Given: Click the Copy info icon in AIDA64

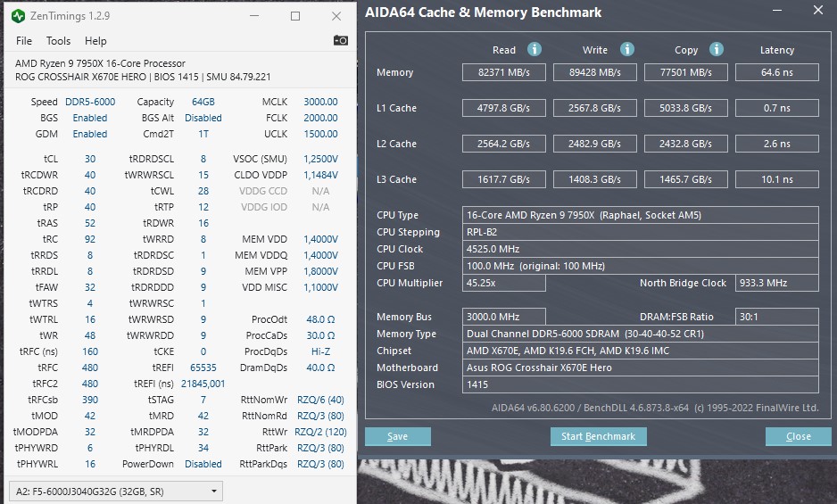Looking at the screenshot, I should [x=717, y=49].
